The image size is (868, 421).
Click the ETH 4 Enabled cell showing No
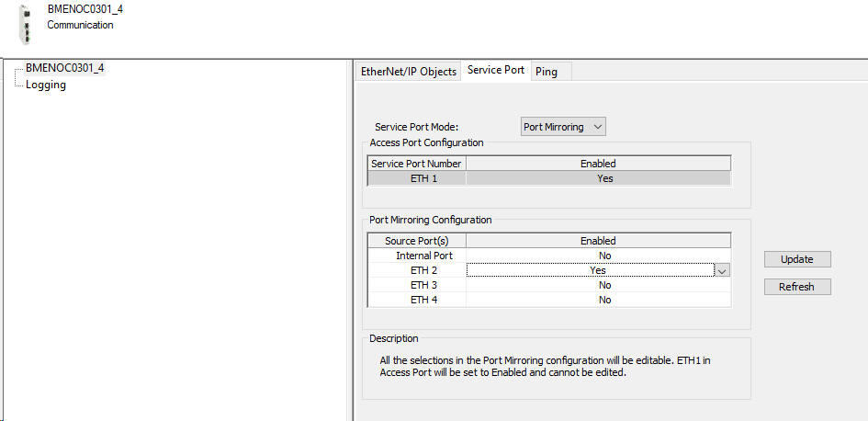point(598,300)
